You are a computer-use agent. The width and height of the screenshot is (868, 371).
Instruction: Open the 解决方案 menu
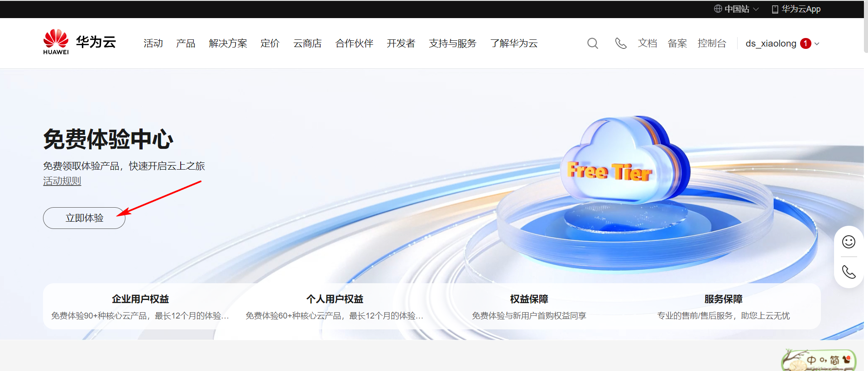coord(228,43)
